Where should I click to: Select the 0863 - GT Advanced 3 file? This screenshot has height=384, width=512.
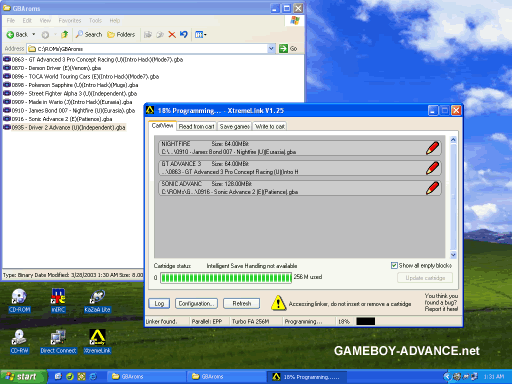pos(93,59)
